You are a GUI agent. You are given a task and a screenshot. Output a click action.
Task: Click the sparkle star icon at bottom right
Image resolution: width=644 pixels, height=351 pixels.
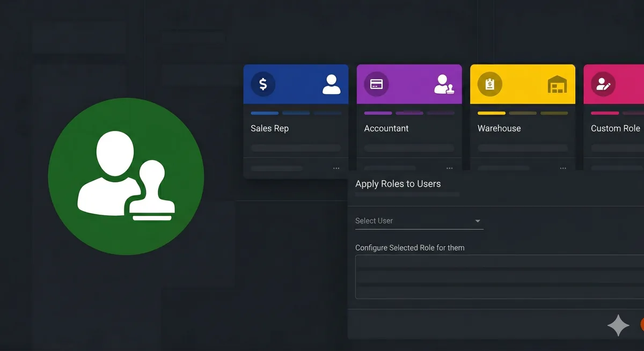(x=618, y=326)
